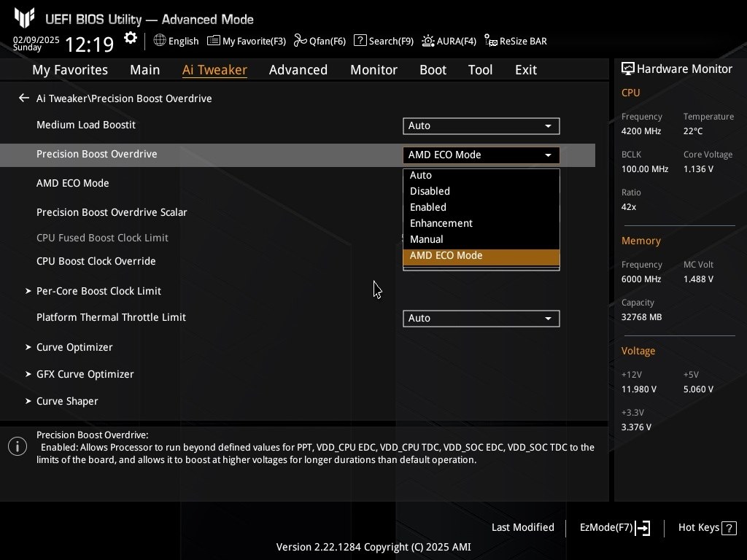Open the settings gear beside the clock
This screenshot has height=560, width=747.
click(130, 36)
